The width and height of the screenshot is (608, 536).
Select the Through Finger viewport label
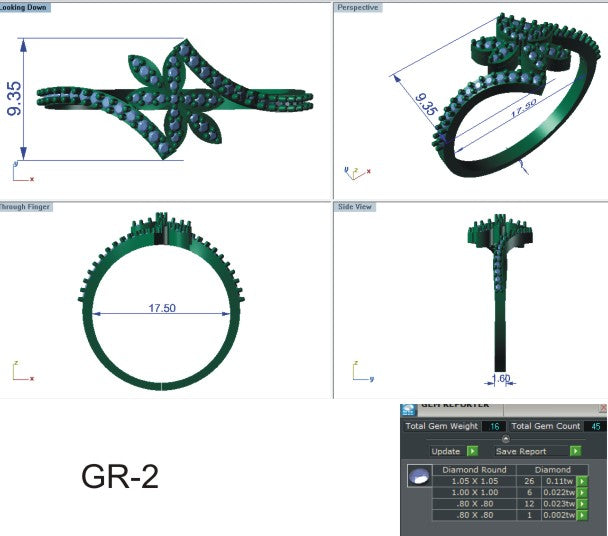pos(25,207)
